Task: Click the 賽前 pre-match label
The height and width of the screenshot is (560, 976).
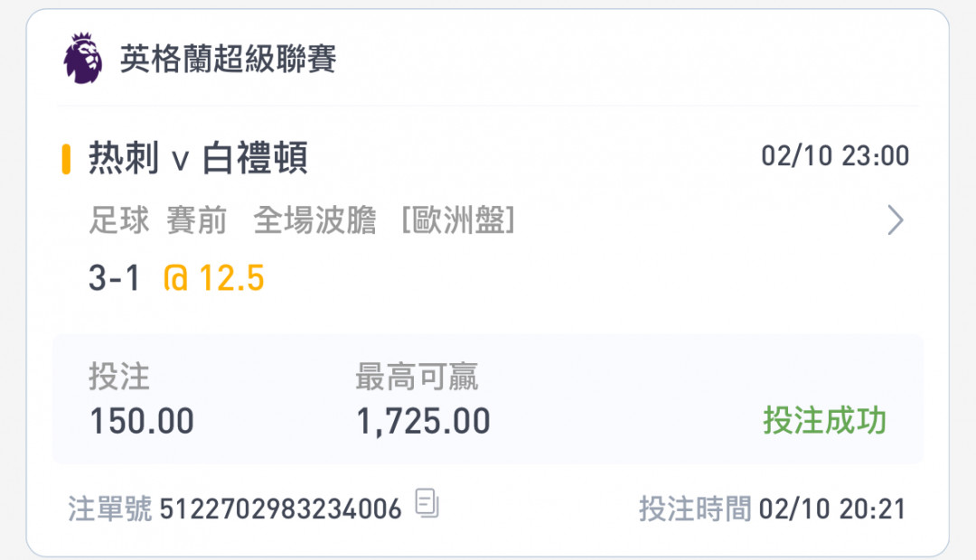Action: click(196, 220)
